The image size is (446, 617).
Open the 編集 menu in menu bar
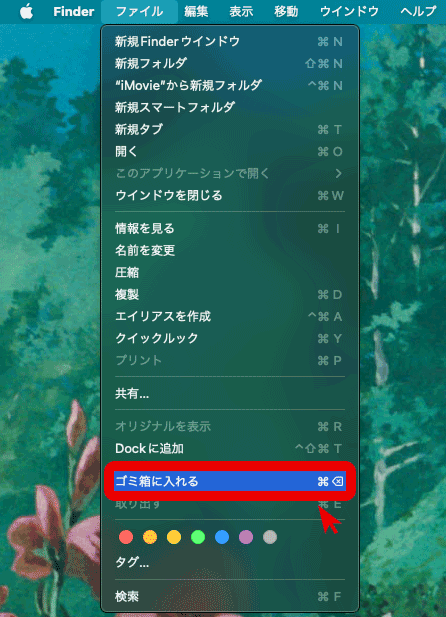click(196, 11)
